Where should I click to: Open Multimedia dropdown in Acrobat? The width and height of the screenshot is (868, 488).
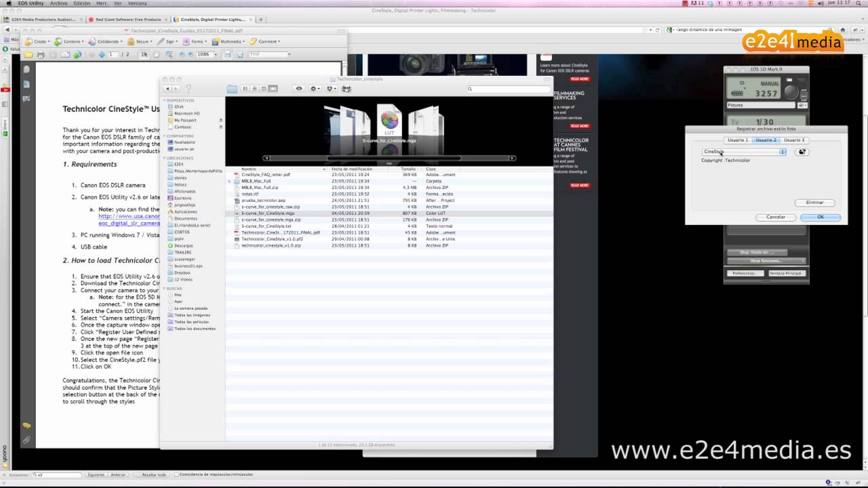tap(230, 41)
